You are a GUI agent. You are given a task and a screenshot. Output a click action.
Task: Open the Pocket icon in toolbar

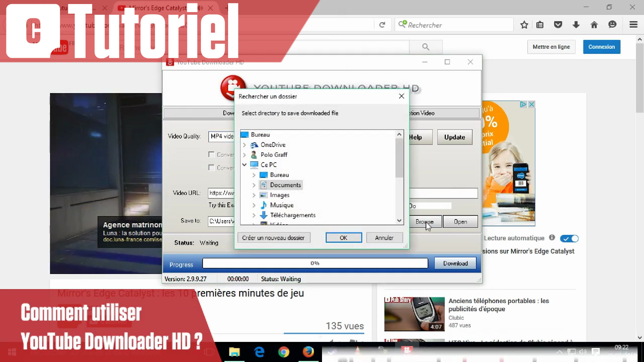[x=558, y=24]
